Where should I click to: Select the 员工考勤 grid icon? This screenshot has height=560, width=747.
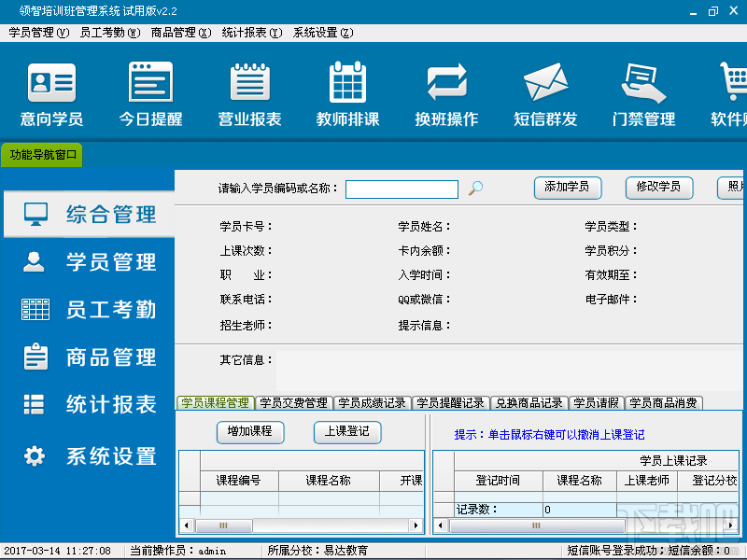point(35,310)
